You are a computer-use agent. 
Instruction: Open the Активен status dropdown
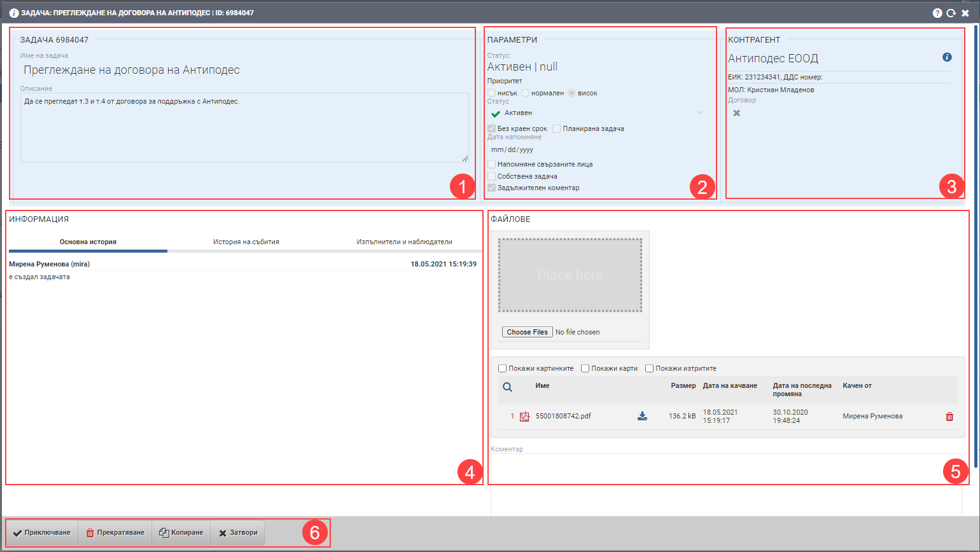click(x=699, y=113)
